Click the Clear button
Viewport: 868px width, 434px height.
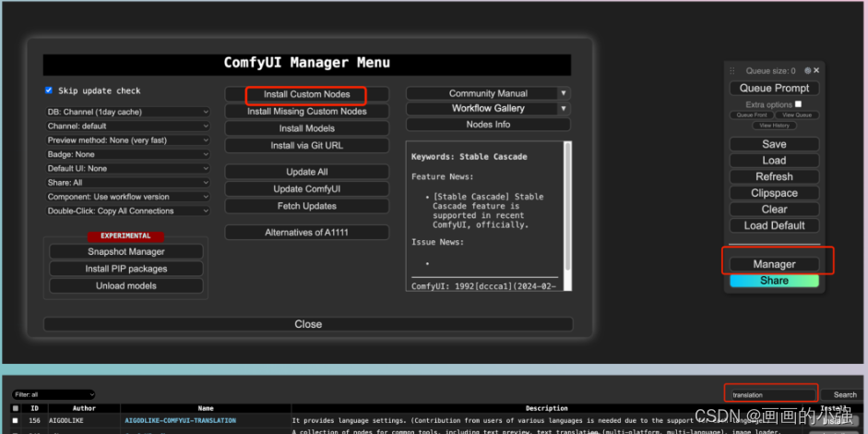pos(775,210)
